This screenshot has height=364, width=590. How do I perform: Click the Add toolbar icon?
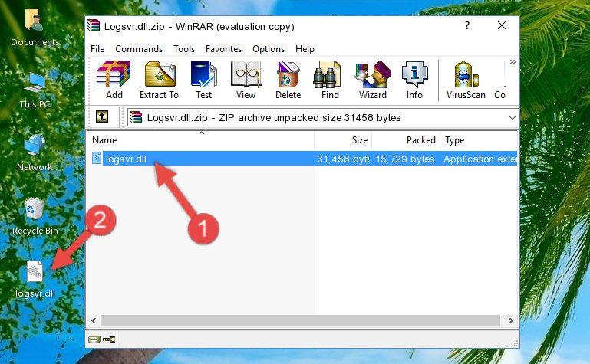(x=114, y=80)
